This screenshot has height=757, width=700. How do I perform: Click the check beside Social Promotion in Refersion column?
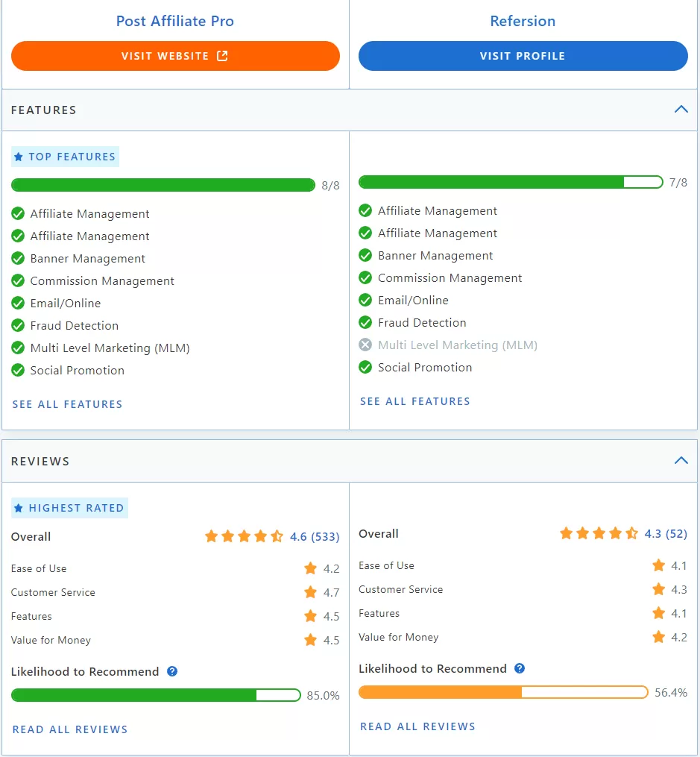365,367
